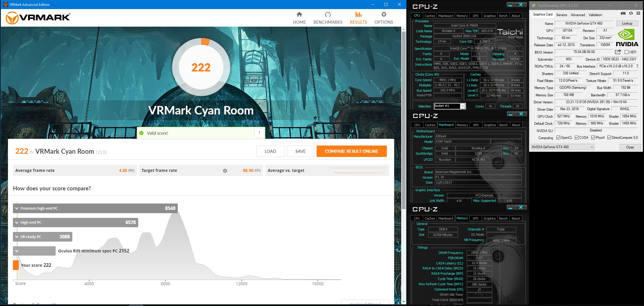Image resolution: width=644 pixels, height=306 pixels.
Task: Click the info icon next to Target frame rate
Action: tap(225, 171)
